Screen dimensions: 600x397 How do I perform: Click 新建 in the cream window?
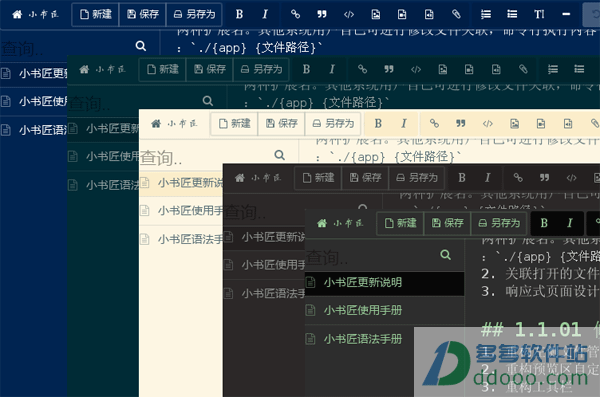point(234,124)
